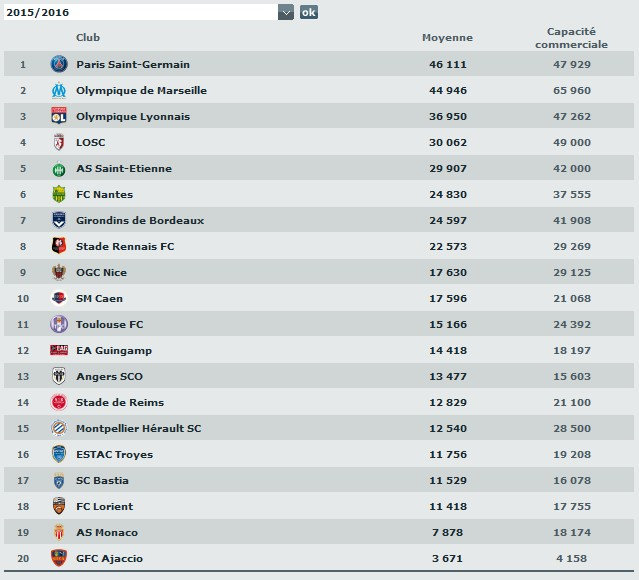639x580 pixels.
Task: Open the OGC Nice club link
Action: (101, 272)
